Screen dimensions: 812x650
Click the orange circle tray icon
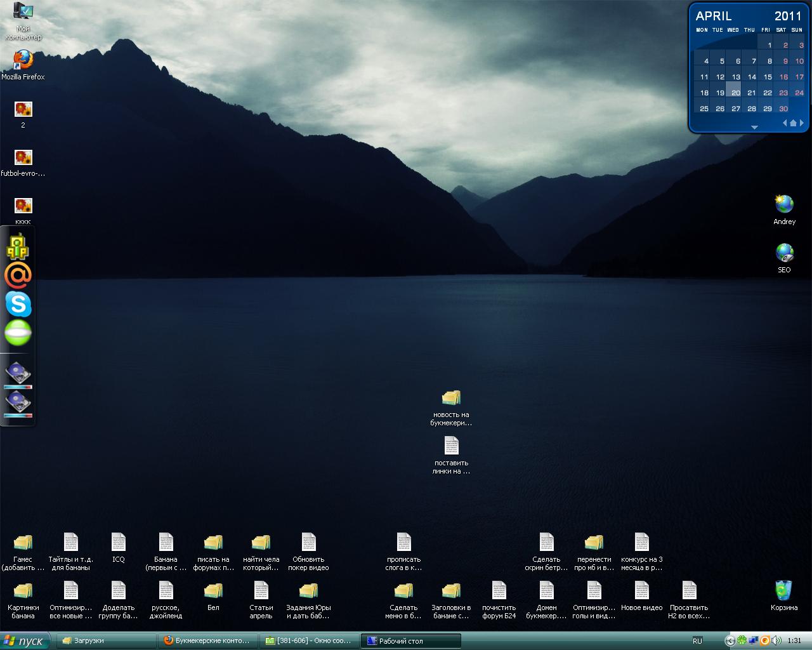[x=765, y=640]
